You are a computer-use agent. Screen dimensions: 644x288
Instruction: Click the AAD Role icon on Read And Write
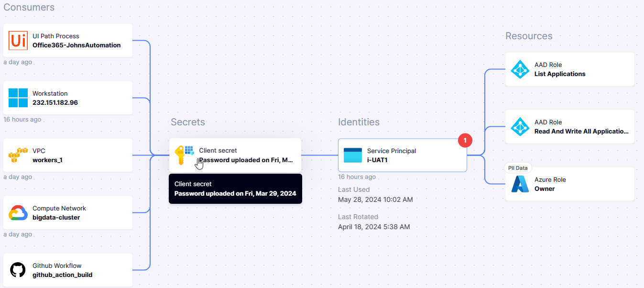[520, 126]
